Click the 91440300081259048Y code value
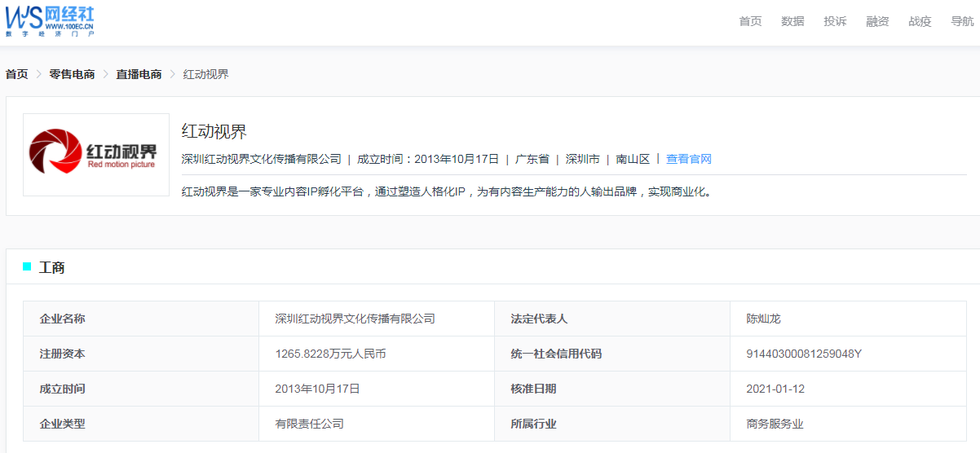The height and width of the screenshot is (453, 980). point(804,354)
